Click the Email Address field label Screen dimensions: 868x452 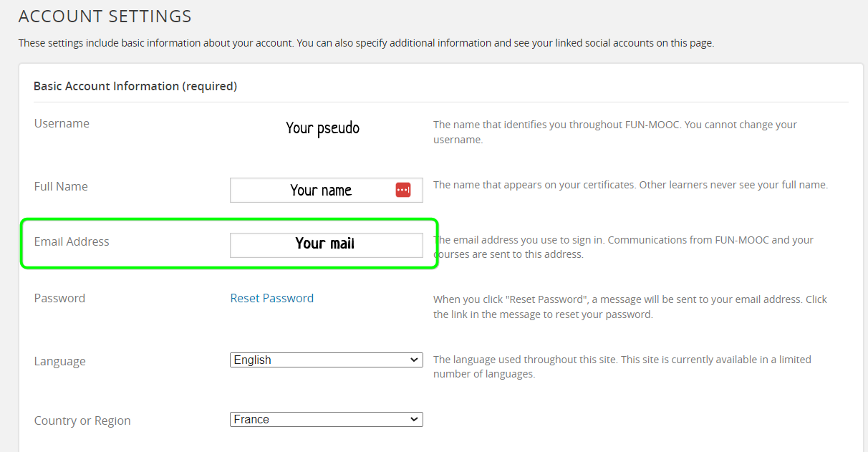(72, 241)
